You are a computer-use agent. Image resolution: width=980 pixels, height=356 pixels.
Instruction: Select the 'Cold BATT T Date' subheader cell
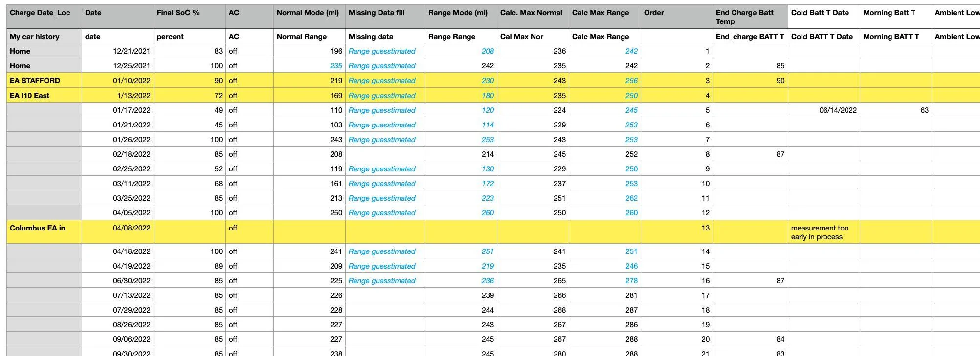tap(824, 36)
